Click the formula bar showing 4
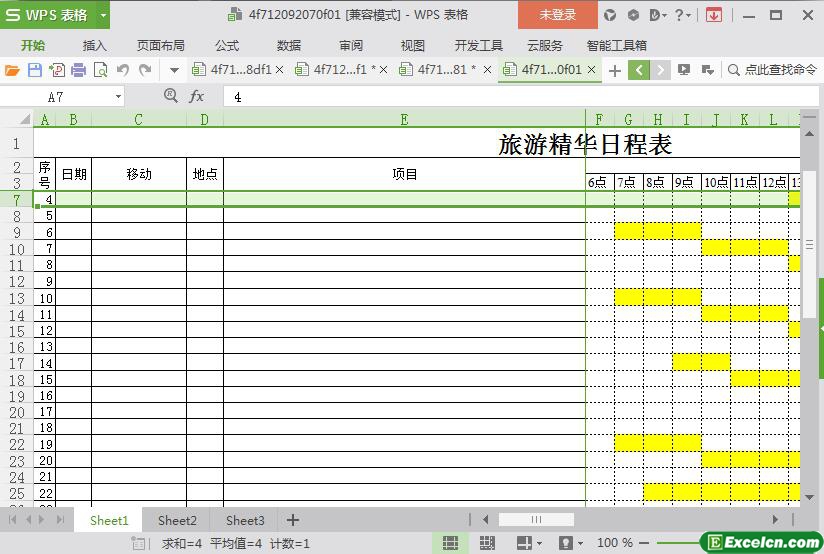Screen dimensions: 824x554 520,97
